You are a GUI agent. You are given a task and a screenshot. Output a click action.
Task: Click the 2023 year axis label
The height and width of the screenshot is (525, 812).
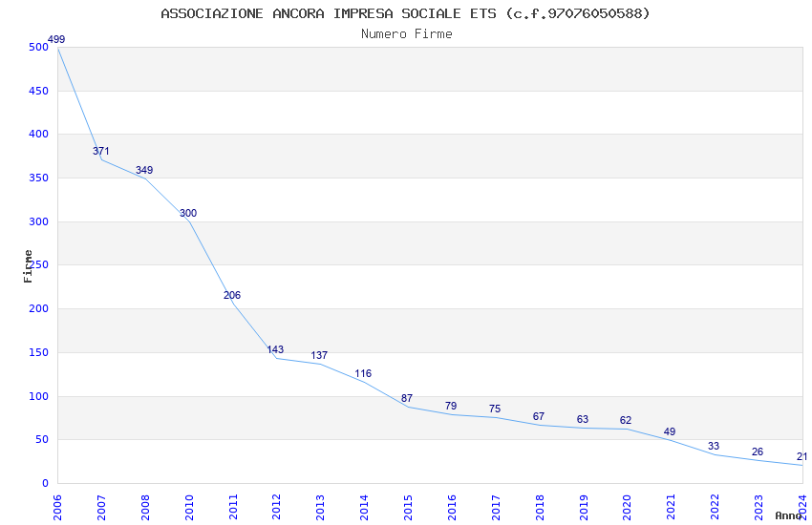[759, 508]
